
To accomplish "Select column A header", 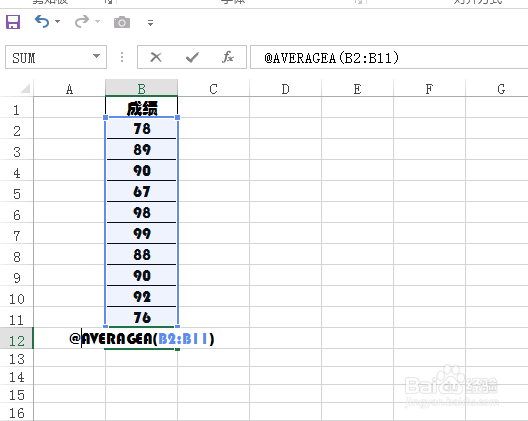I will [69, 89].
